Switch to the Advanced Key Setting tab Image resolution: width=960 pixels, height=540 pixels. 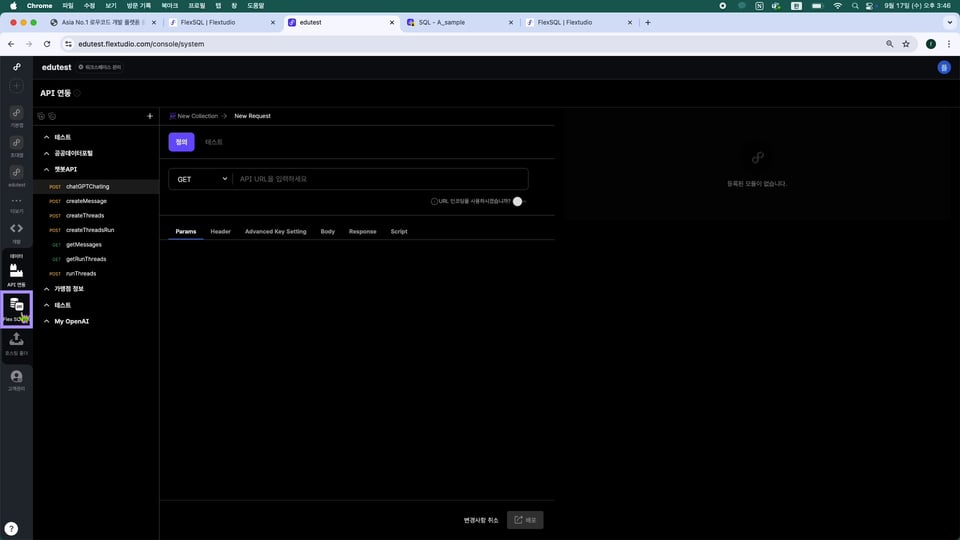click(x=276, y=231)
